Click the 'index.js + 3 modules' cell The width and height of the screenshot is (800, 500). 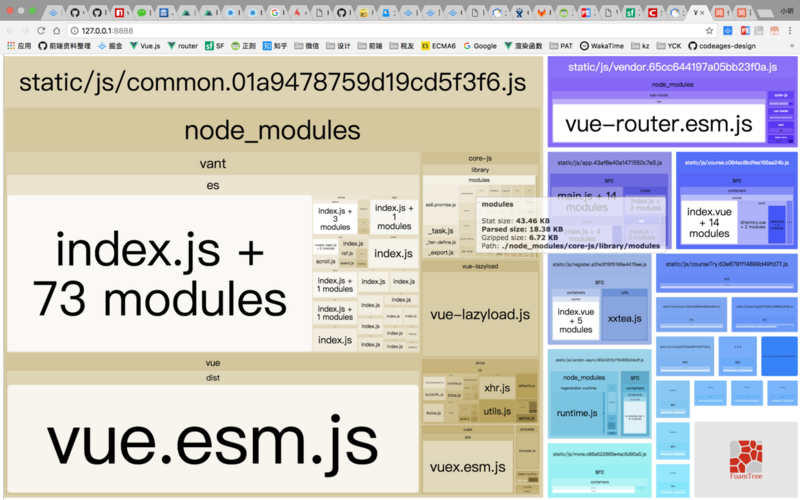[335, 218]
